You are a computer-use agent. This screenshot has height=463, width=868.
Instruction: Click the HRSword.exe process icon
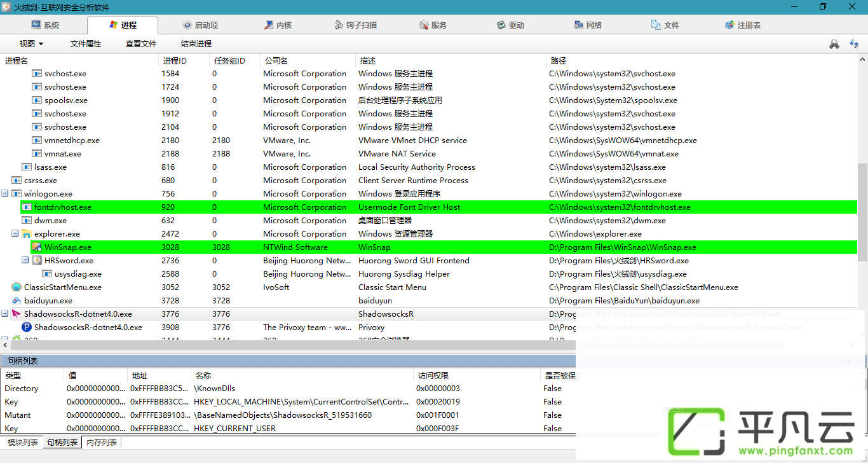pyautogui.click(x=37, y=260)
